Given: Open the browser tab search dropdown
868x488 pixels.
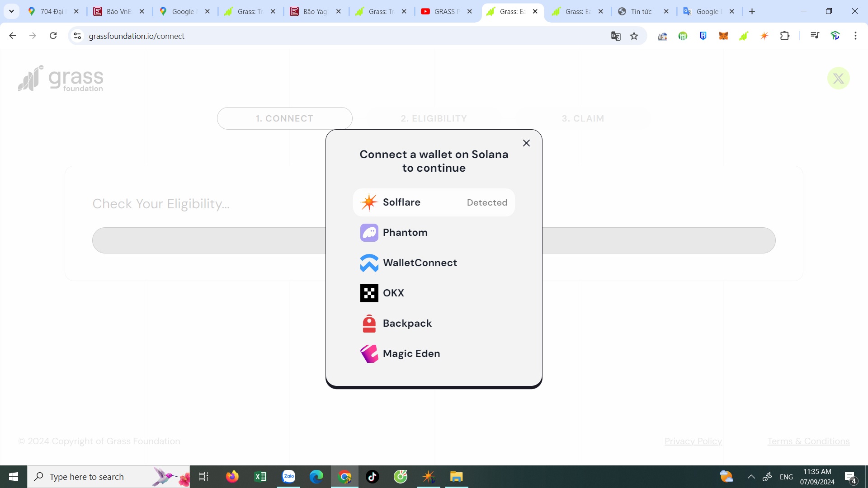Looking at the screenshot, I should [x=11, y=11].
